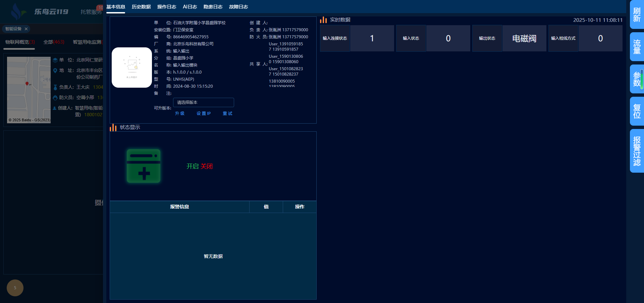The height and width of the screenshot is (303, 644).
Task: Click the green device status icon
Action: [144, 166]
